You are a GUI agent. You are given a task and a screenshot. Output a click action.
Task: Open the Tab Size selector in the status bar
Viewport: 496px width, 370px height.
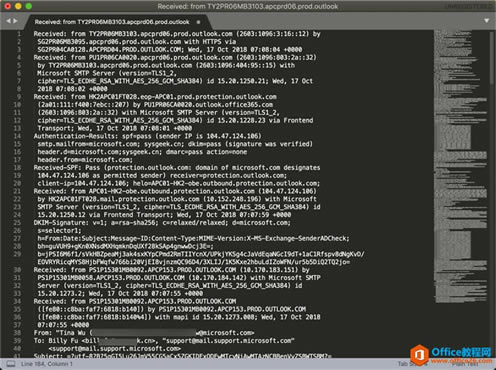(x=412, y=364)
